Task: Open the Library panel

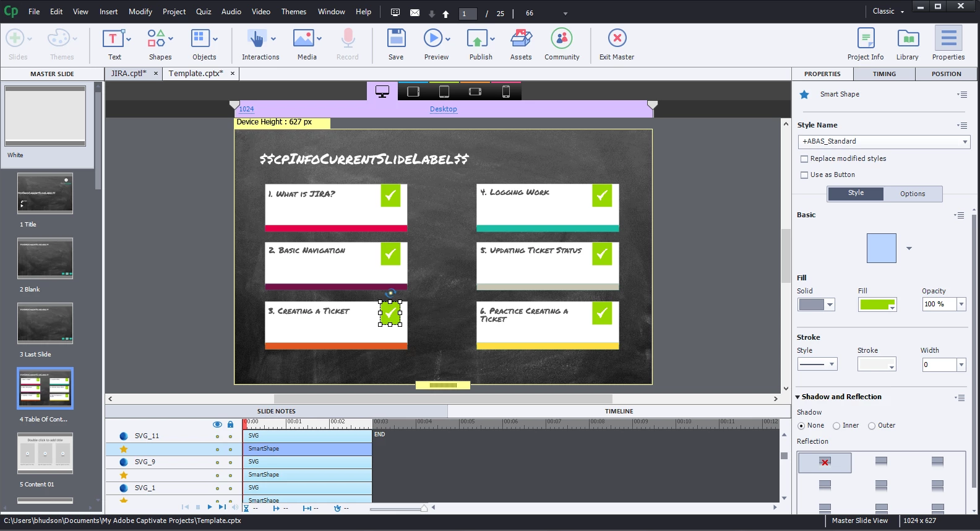Action: point(908,45)
